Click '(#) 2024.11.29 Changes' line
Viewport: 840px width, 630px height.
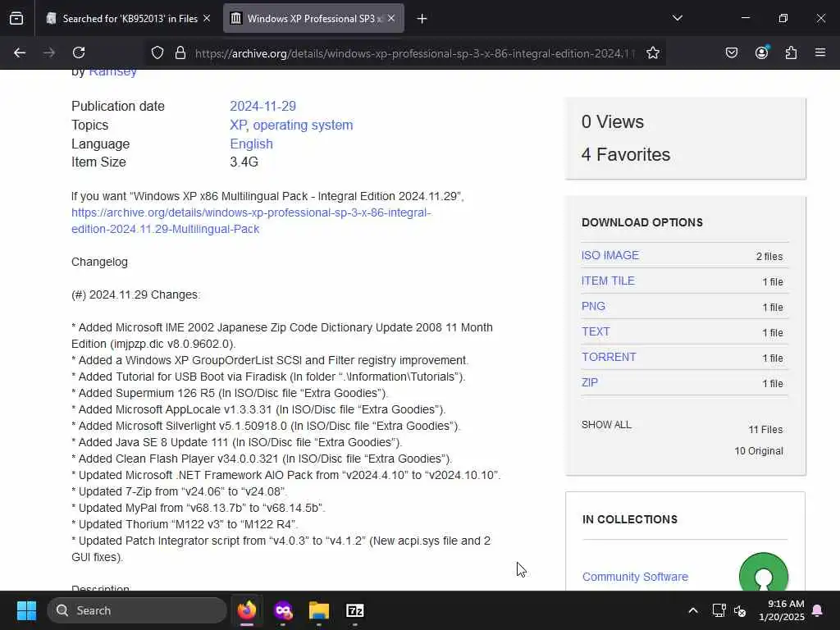click(x=136, y=294)
